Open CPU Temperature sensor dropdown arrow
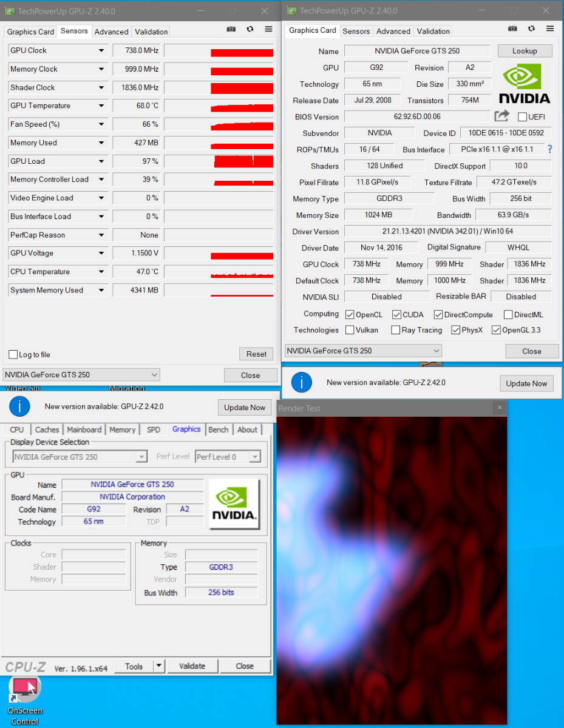564x728 pixels. point(101,272)
